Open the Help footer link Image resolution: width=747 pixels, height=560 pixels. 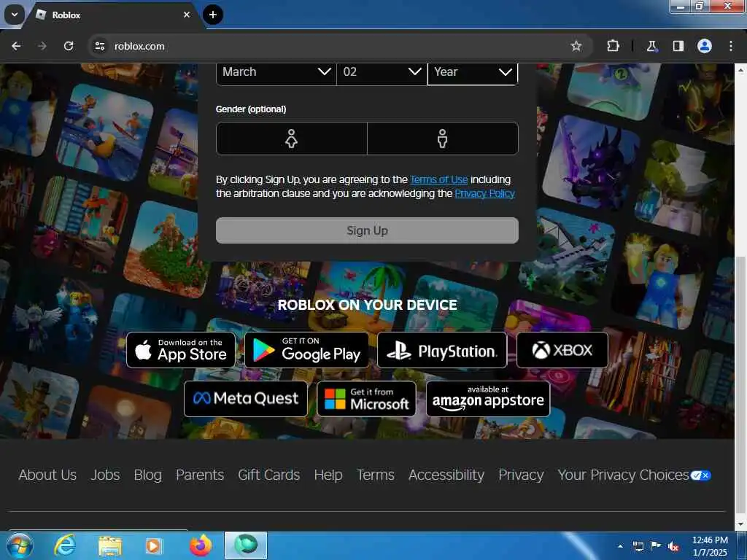328,475
